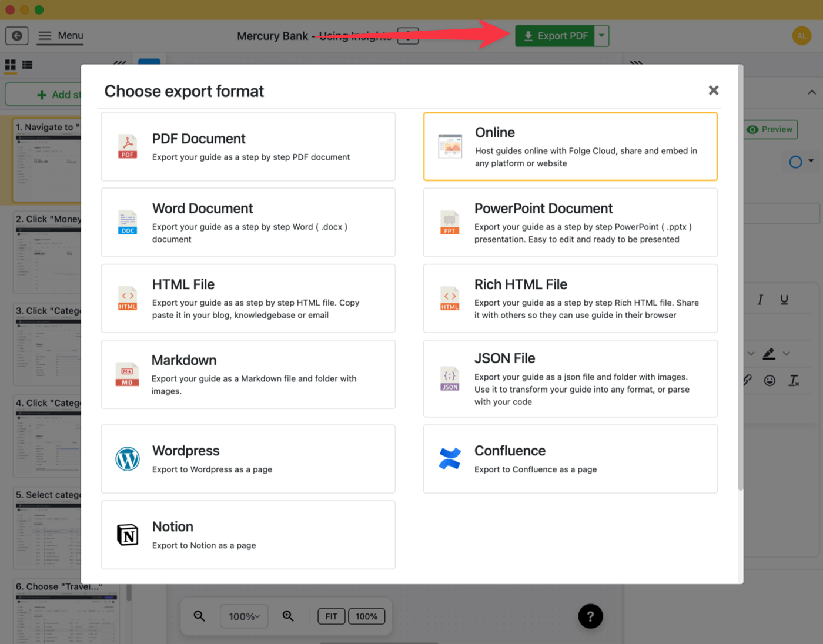The height and width of the screenshot is (644, 823).
Task: Click the Add step button
Action: click(x=44, y=95)
